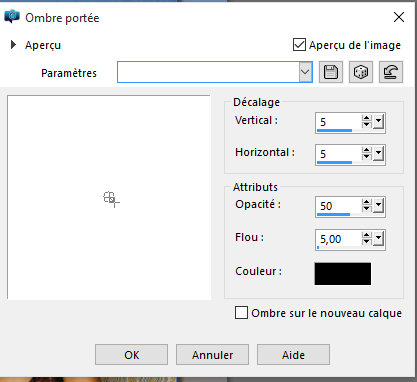Open help with the Aide button
Screen dimensions: 417x382
click(x=293, y=355)
